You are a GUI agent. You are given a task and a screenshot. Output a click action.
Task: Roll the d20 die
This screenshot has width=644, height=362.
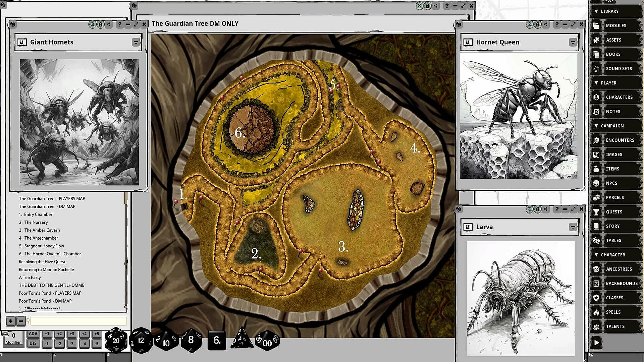click(x=116, y=340)
